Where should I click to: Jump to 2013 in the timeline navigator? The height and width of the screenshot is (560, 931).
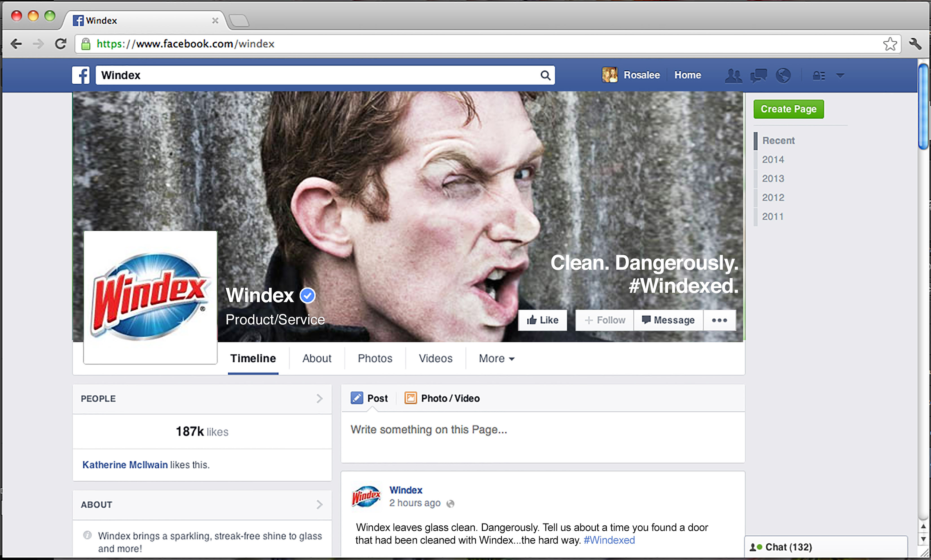[773, 179]
